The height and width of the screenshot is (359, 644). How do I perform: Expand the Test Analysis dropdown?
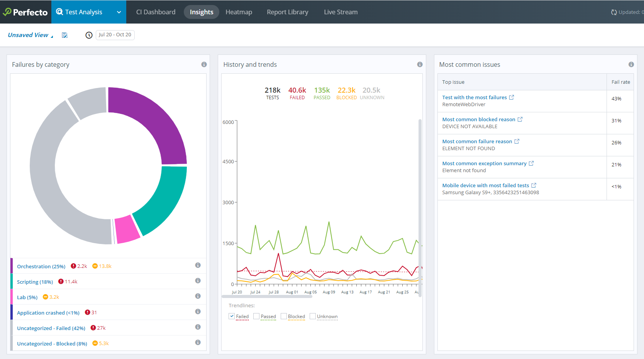point(119,12)
